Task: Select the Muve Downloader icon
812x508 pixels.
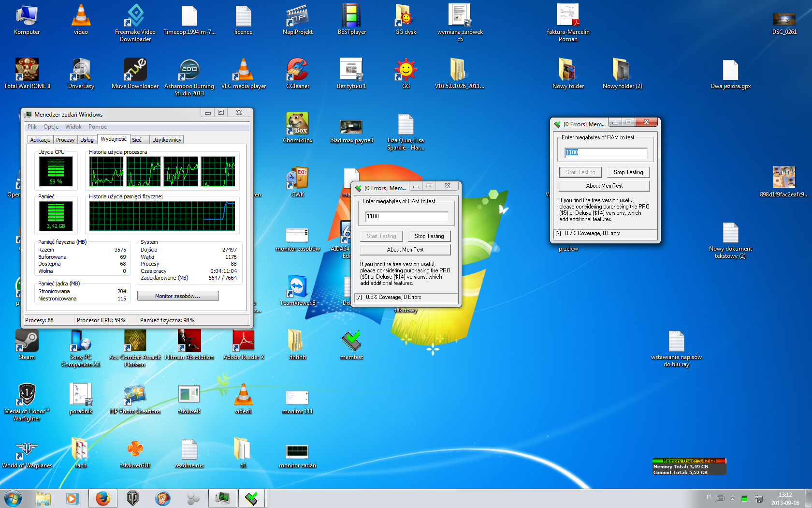Action: pos(135,75)
